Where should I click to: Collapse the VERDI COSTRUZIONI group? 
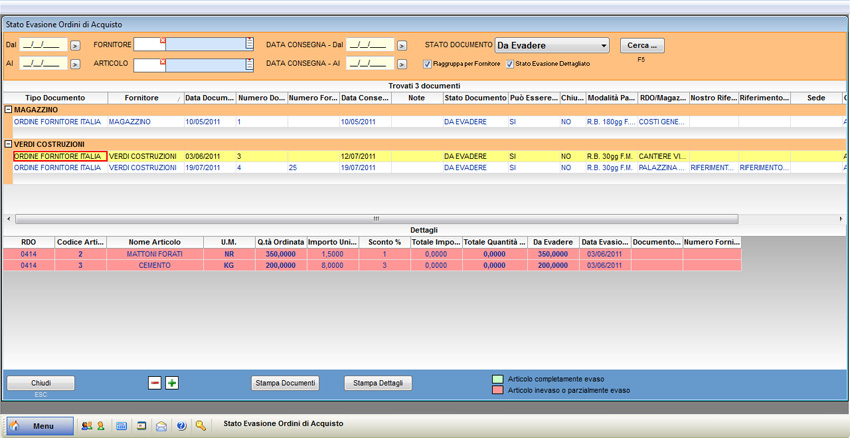coord(9,144)
